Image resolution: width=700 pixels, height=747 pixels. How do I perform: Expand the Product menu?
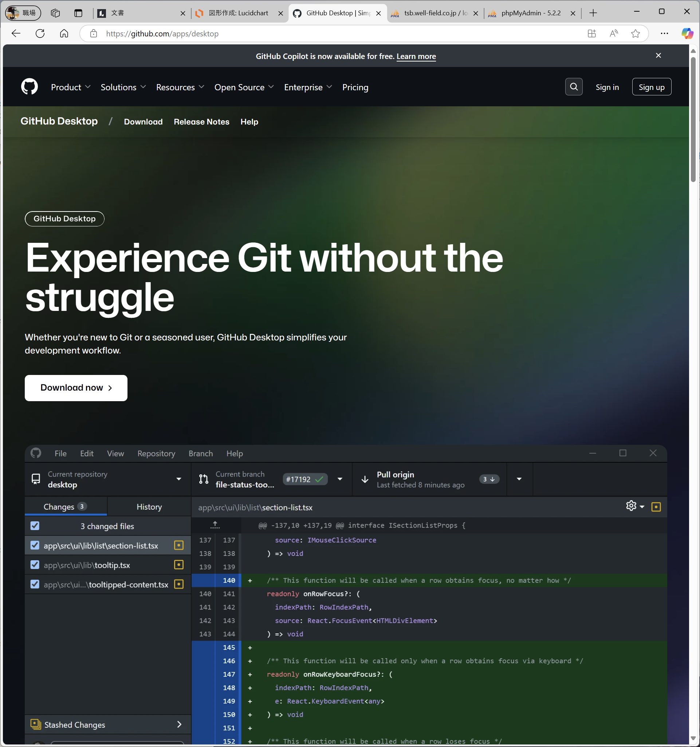point(71,87)
